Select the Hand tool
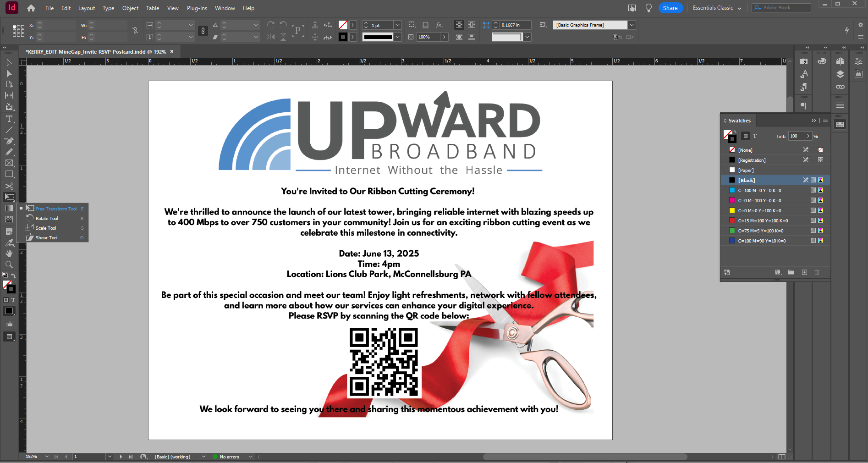This screenshot has height=463, width=868. pyautogui.click(x=9, y=254)
